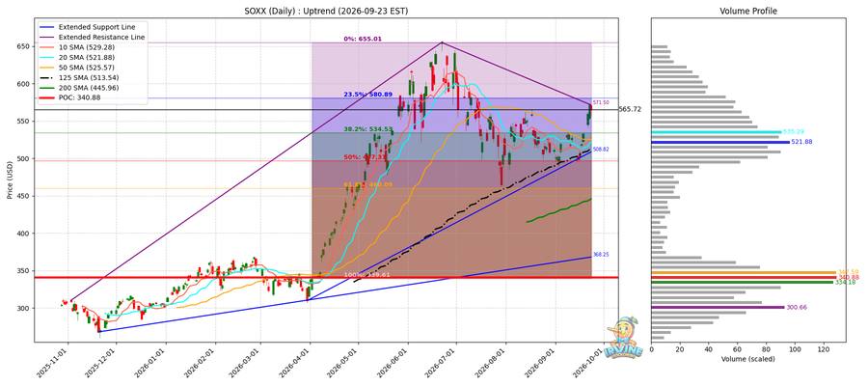Click volume axis tick '80'
The image size is (868, 386).
(x=767, y=349)
